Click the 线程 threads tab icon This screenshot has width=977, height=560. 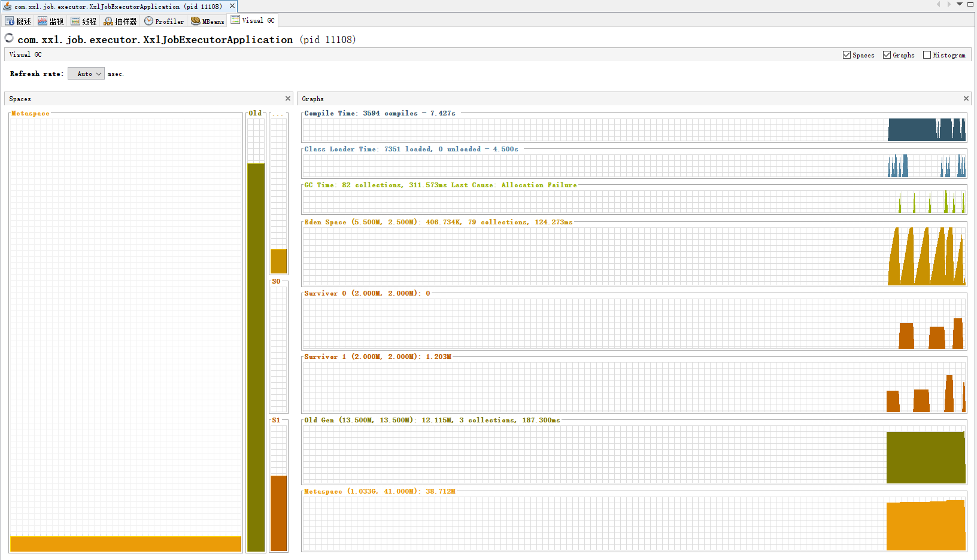(75, 21)
